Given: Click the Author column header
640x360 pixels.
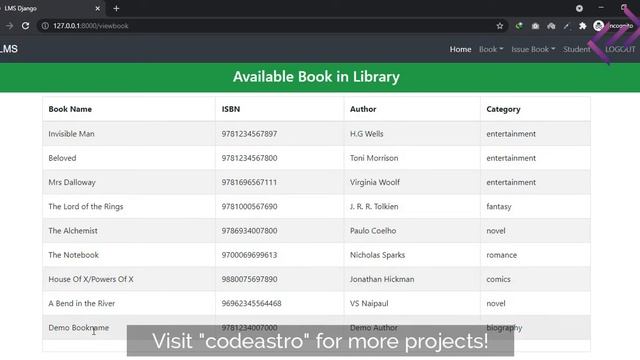Looking at the screenshot, I should (363, 109).
